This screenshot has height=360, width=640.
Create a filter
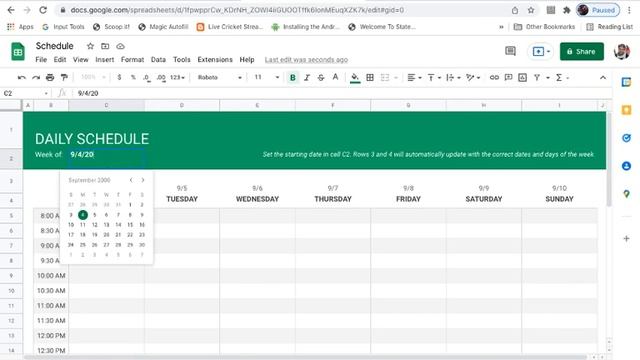coord(537,77)
